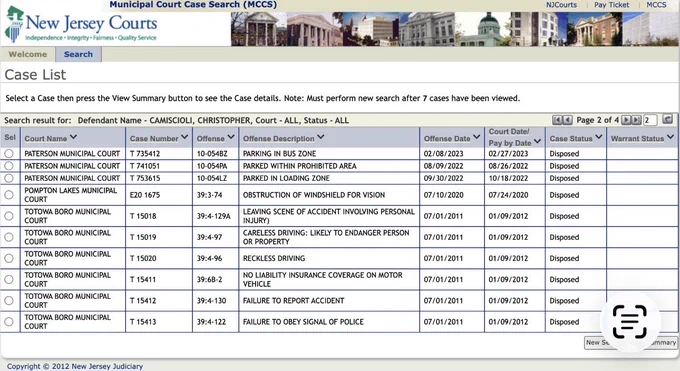Select case T 15019 radio button
Screen dimensions: 680x371
point(9,237)
